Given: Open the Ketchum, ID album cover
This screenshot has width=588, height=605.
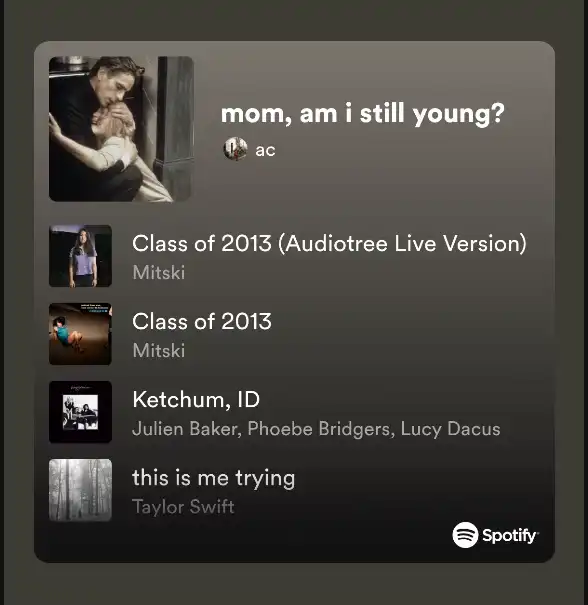Looking at the screenshot, I should pyautogui.click(x=80, y=412).
